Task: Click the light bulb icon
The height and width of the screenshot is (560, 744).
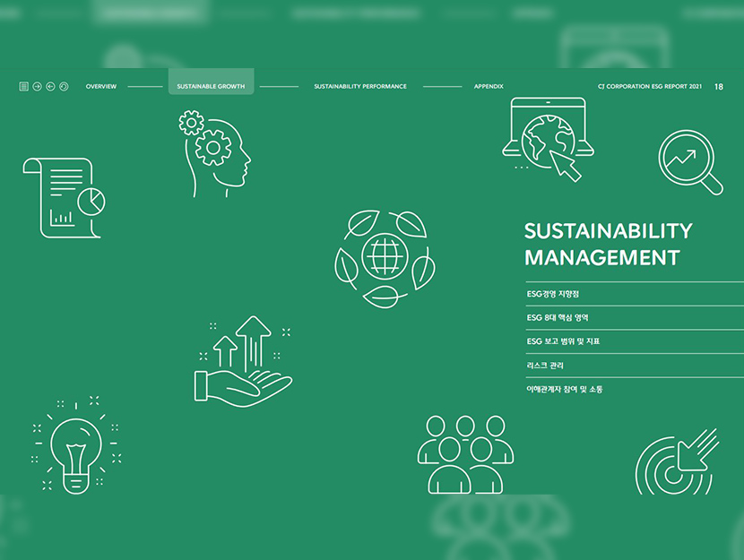Action: (75, 444)
